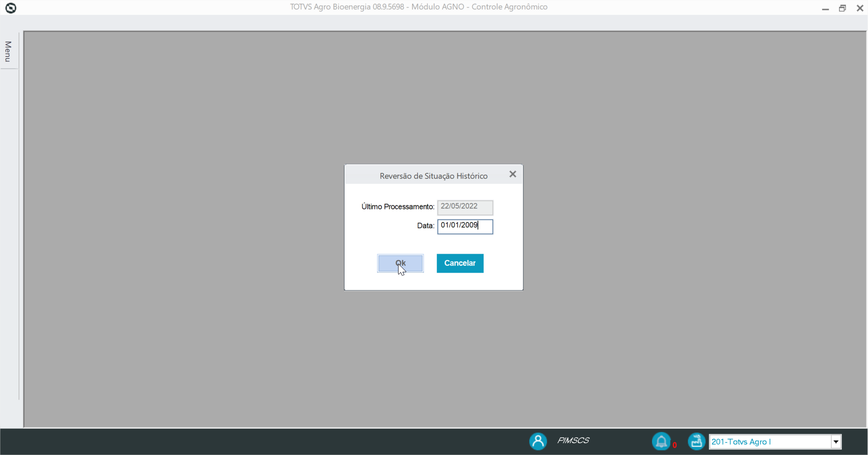Focus the Data input field
The image size is (868, 455).
[x=465, y=226]
